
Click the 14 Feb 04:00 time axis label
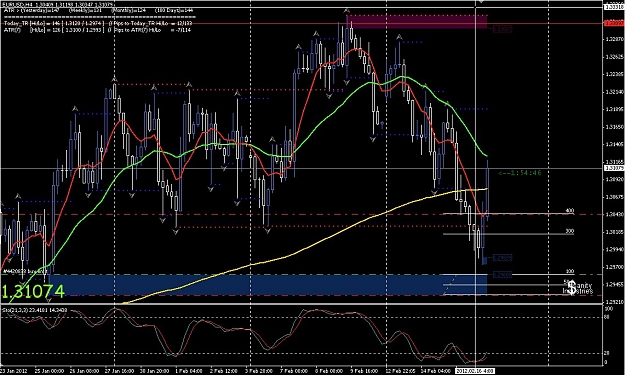(435, 371)
